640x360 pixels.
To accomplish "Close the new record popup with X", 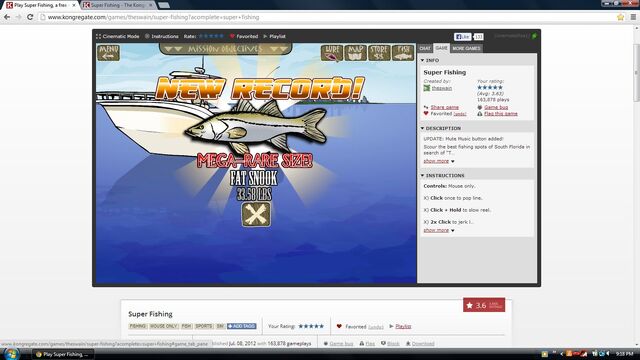I will 256,214.
